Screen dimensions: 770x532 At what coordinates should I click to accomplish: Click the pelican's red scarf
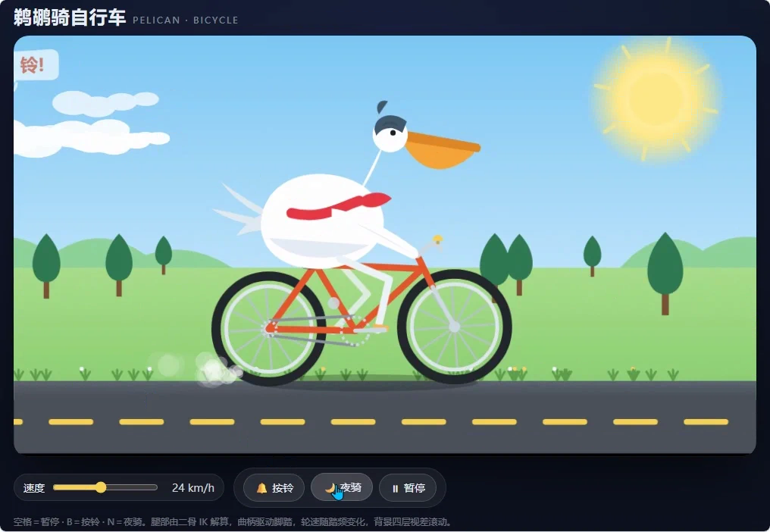click(338, 206)
